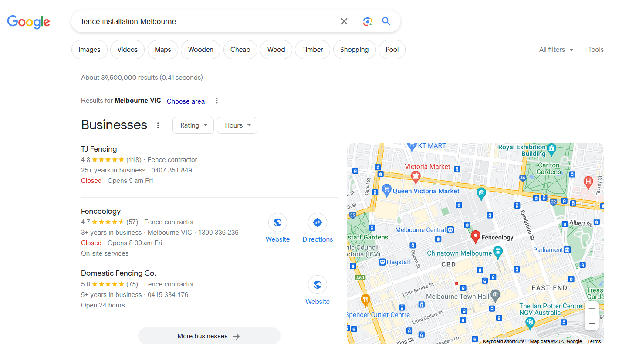Click the About 39,500,000 results text

tap(142, 78)
